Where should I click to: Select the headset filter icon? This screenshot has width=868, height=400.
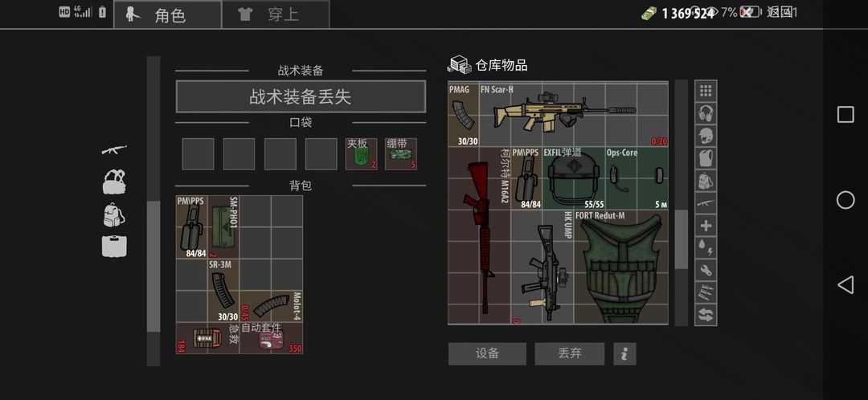706,113
